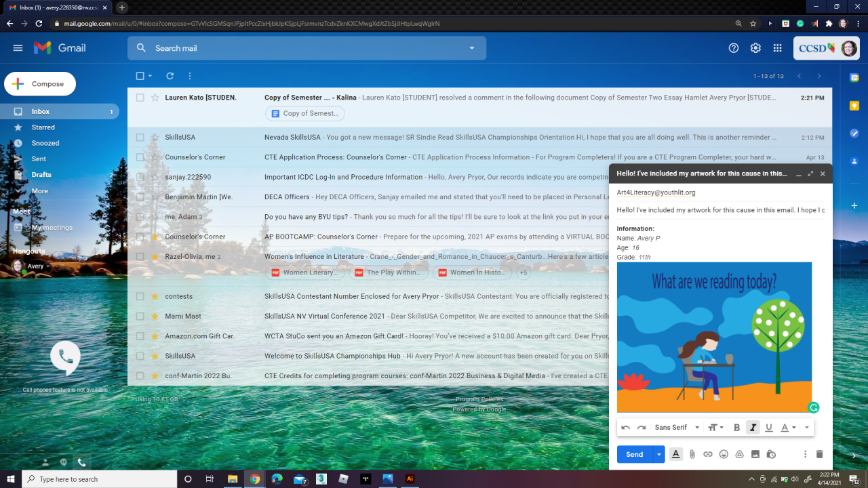This screenshot has width=868, height=488.
Task: Tick the checkbox for Nevada SkillsUSA email
Action: (140, 137)
